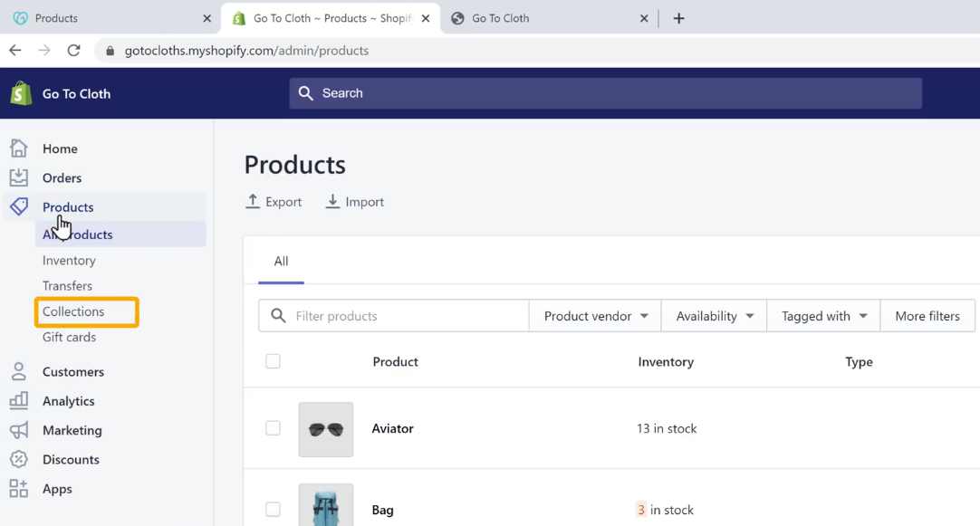Open Gift cards under Products

tap(70, 337)
